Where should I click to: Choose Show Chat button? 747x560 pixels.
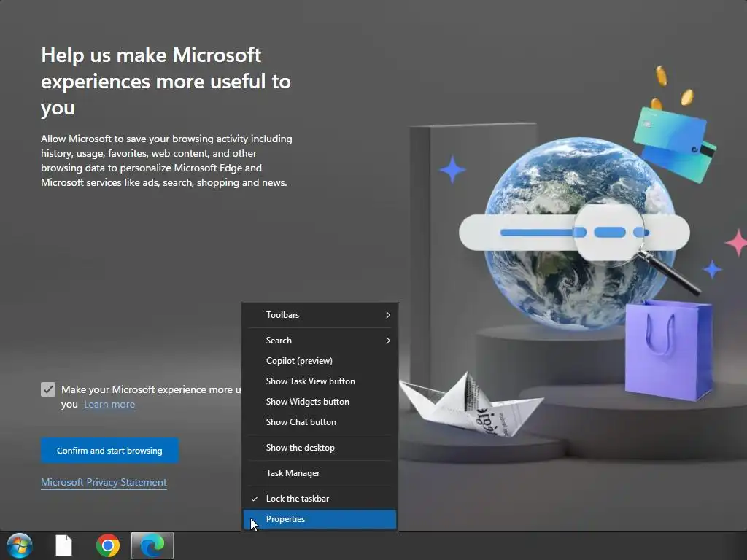point(320,422)
